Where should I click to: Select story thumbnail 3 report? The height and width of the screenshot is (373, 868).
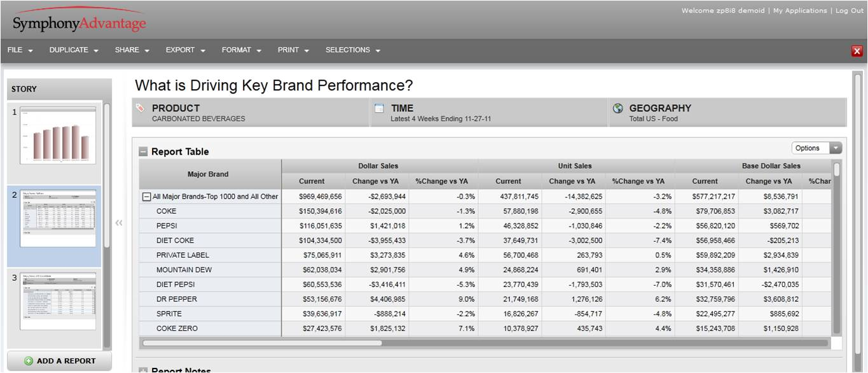[57, 301]
